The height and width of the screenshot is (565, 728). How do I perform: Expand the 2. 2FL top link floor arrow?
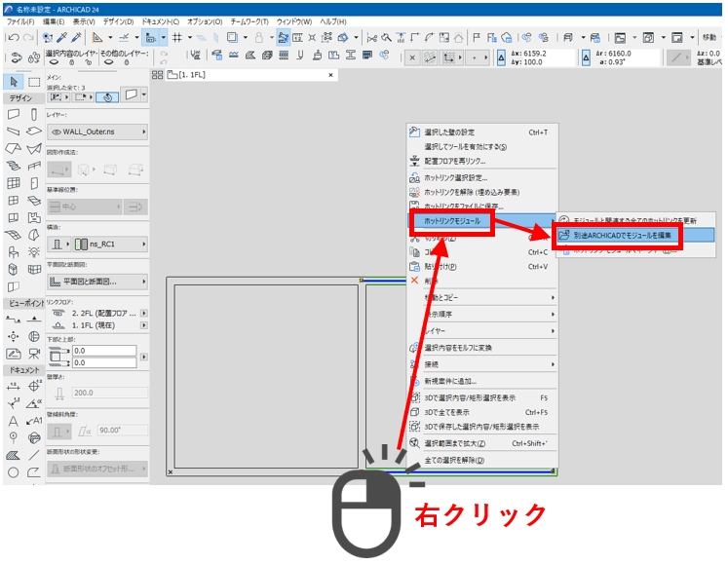(x=144, y=314)
